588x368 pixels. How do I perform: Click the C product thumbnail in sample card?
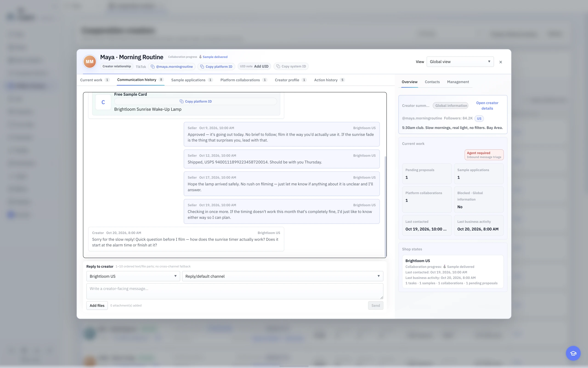[103, 102]
